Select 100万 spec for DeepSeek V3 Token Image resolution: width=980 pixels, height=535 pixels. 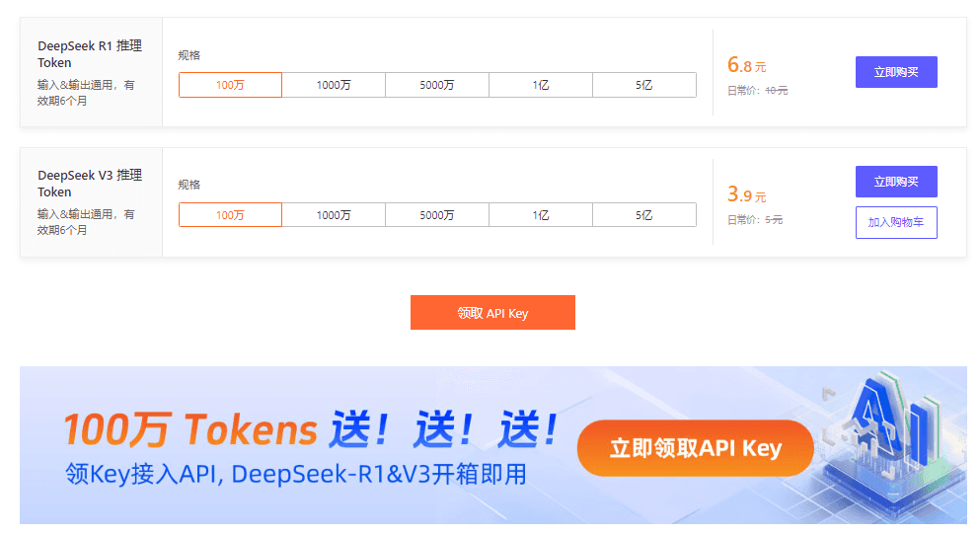coord(230,215)
